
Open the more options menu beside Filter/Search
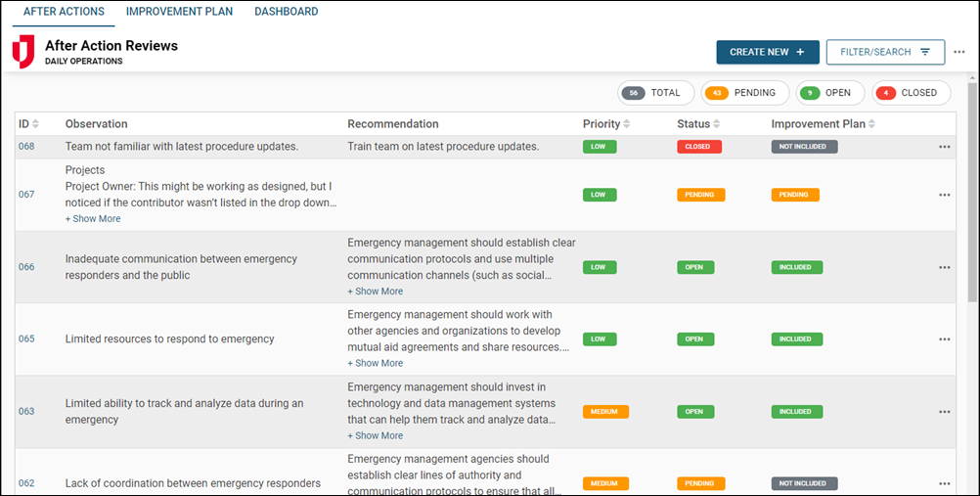[959, 52]
